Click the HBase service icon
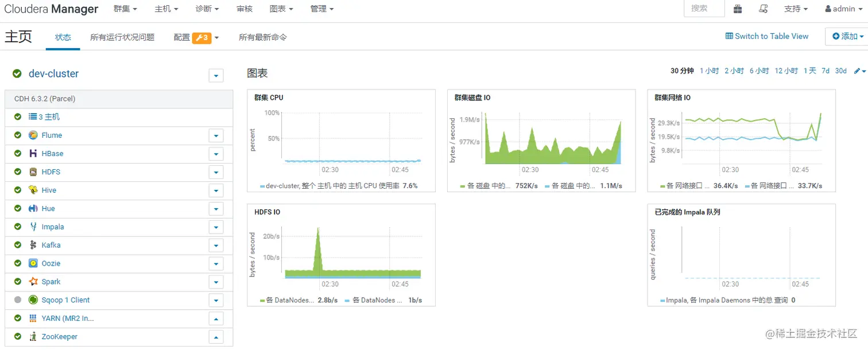Image resolution: width=868 pixels, height=350 pixels. pos(33,154)
